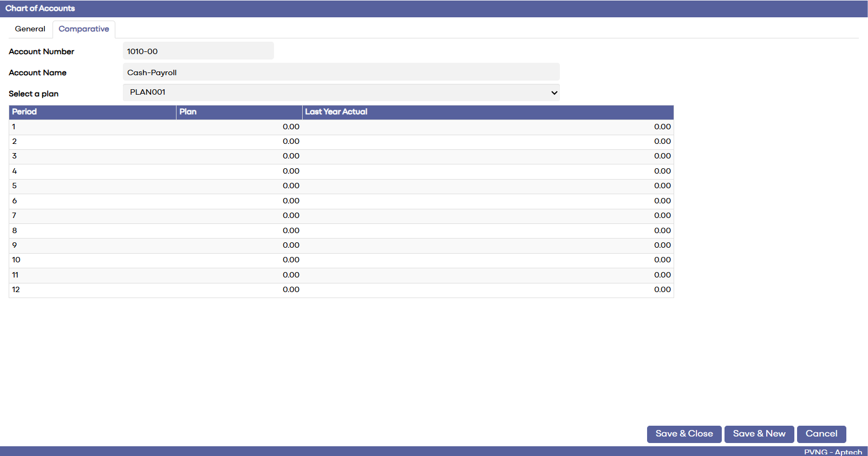The width and height of the screenshot is (868, 456).
Task: Cancel the Chart of Accounts form
Action: pyautogui.click(x=821, y=434)
